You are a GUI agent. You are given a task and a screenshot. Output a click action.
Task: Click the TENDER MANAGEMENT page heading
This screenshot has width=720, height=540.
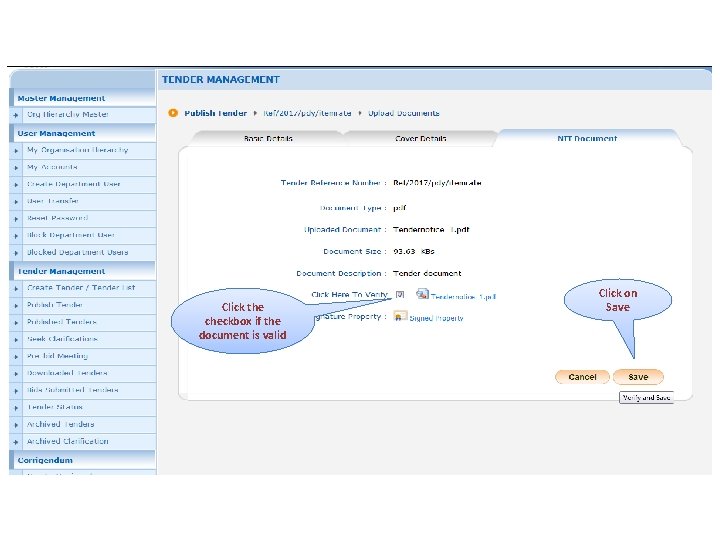221,80
